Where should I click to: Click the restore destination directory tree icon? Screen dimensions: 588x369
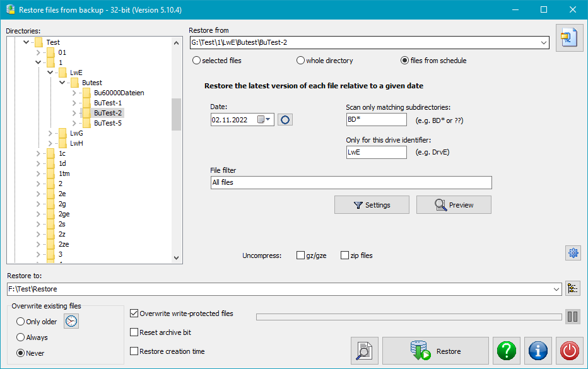pos(573,289)
